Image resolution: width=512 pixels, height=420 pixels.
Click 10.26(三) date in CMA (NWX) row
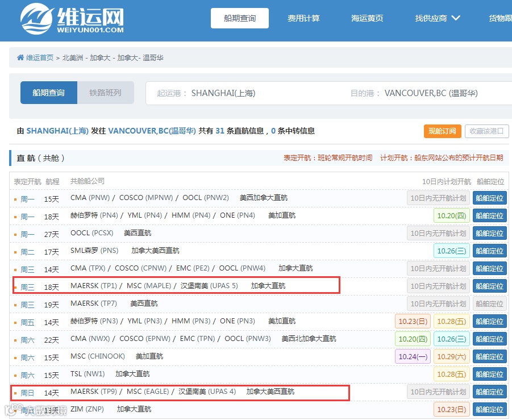[452, 339]
